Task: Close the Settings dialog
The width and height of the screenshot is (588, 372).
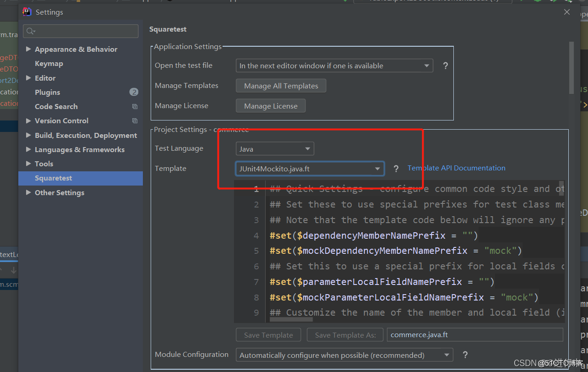Action: [x=567, y=12]
